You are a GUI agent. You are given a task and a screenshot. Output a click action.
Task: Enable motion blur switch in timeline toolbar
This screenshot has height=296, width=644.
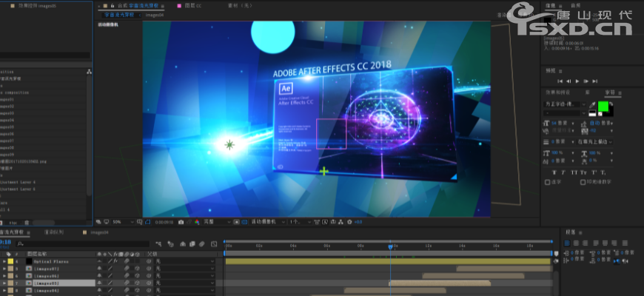201,244
